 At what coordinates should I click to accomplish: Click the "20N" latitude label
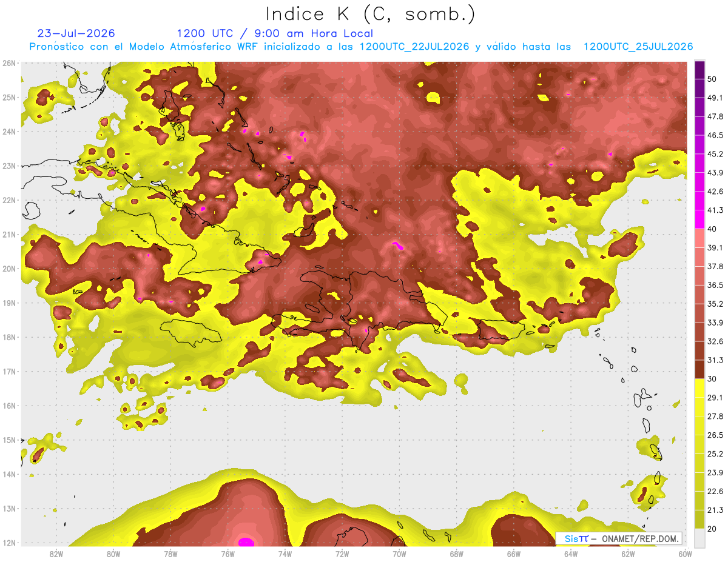(8, 269)
